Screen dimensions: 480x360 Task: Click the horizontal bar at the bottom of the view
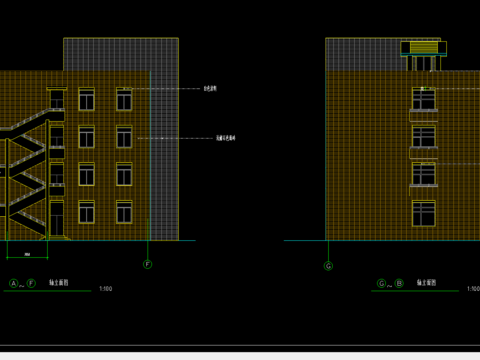click(240, 345)
